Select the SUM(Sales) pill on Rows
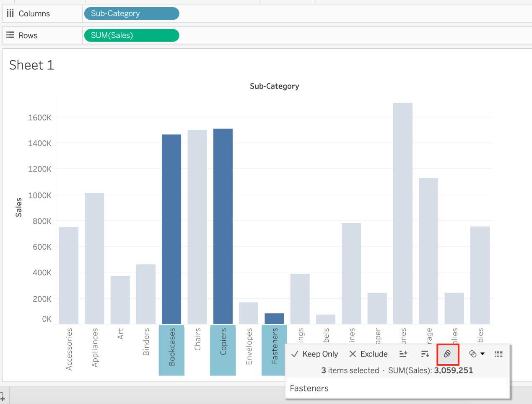 point(131,35)
